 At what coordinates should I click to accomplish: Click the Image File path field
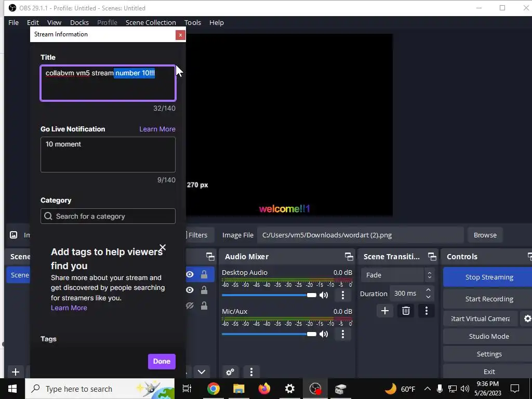pyautogui.click(x=361, y=235)
